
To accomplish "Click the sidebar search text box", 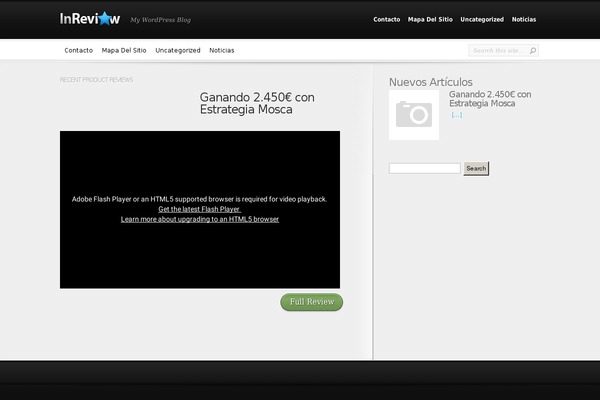I will coord(425,168).
